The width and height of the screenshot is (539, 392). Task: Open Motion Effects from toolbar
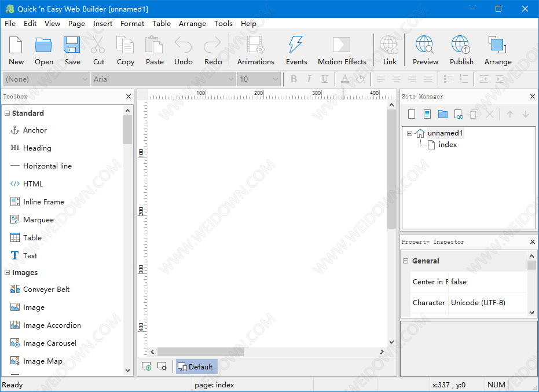pos(342,50)
